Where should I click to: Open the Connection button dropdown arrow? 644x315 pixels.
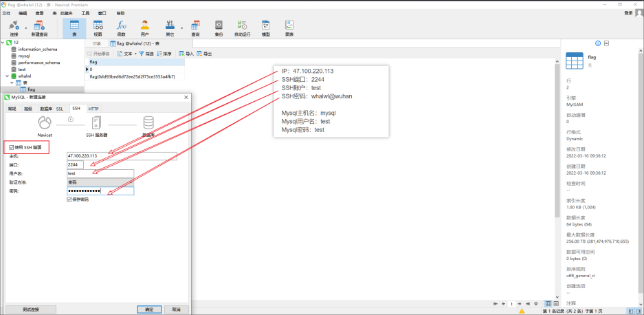(x=26, y=28)
